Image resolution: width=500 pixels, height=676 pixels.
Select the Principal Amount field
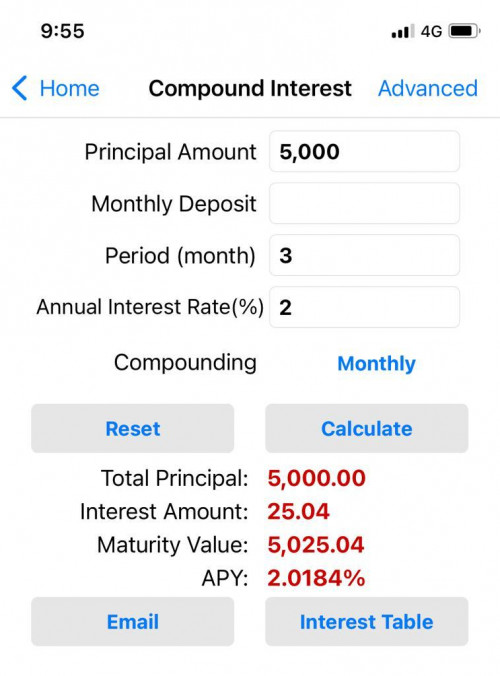364,151
